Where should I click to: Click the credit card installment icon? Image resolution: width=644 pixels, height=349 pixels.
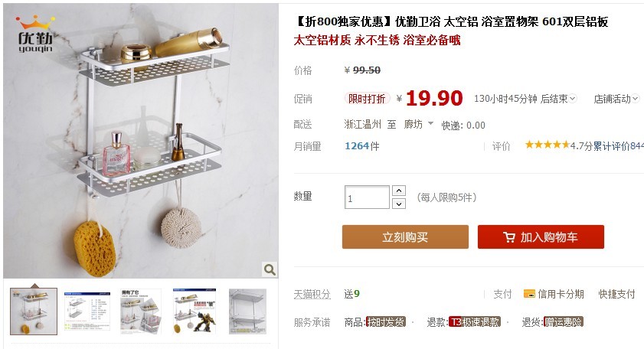529,294
